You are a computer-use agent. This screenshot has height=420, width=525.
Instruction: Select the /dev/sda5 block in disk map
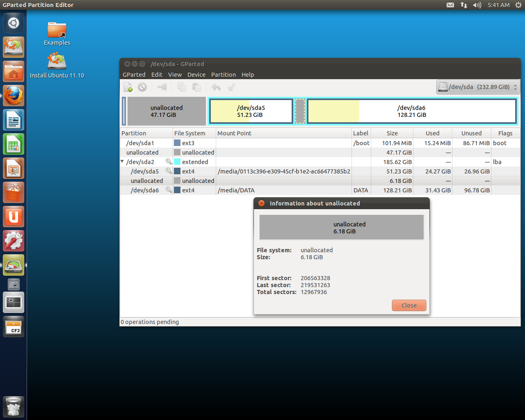pyautogui.click(x=251, y=111)
